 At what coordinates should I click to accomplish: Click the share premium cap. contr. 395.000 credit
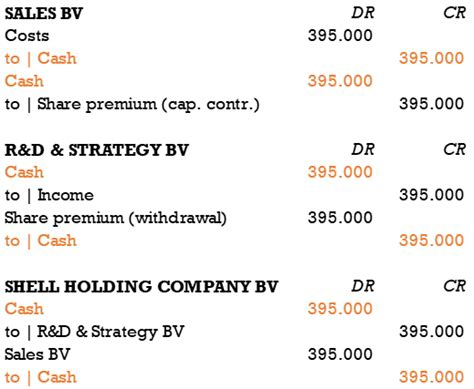(431, 104)
